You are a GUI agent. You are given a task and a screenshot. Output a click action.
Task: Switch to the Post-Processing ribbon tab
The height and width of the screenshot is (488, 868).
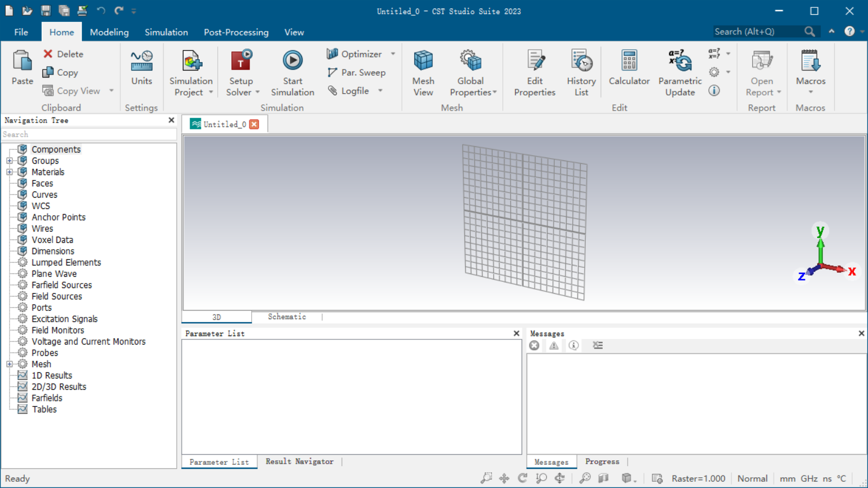(x=236, y=32)
